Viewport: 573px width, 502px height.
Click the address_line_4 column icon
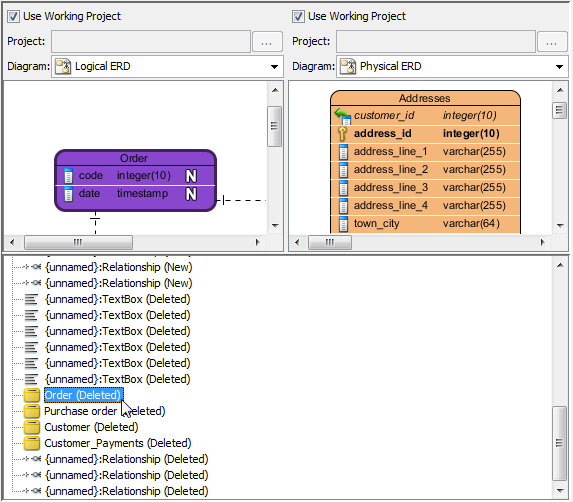coord(343,206)
